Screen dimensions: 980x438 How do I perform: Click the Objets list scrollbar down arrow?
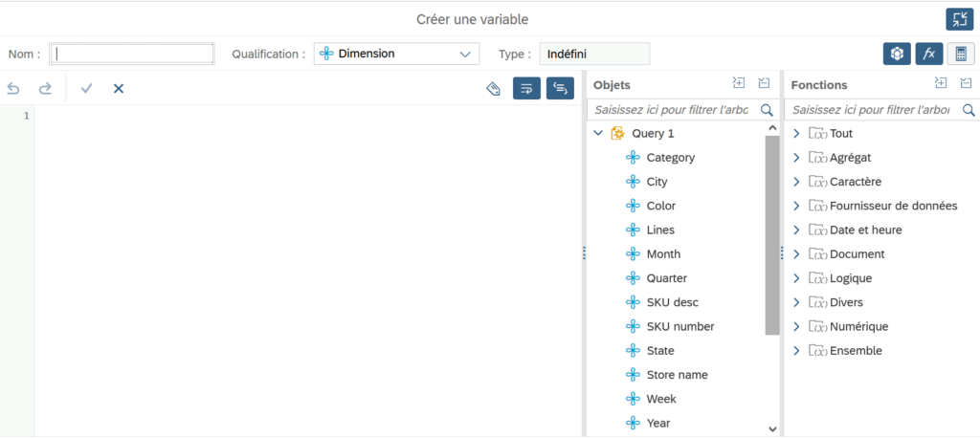(772, 429)
